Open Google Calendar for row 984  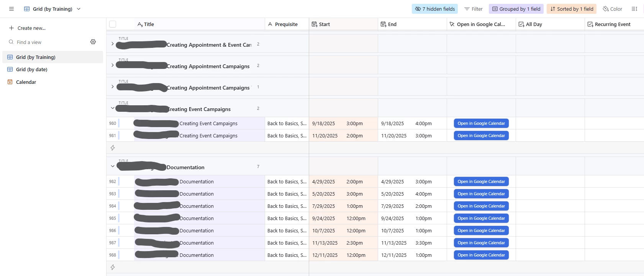[x=481, y=206]
